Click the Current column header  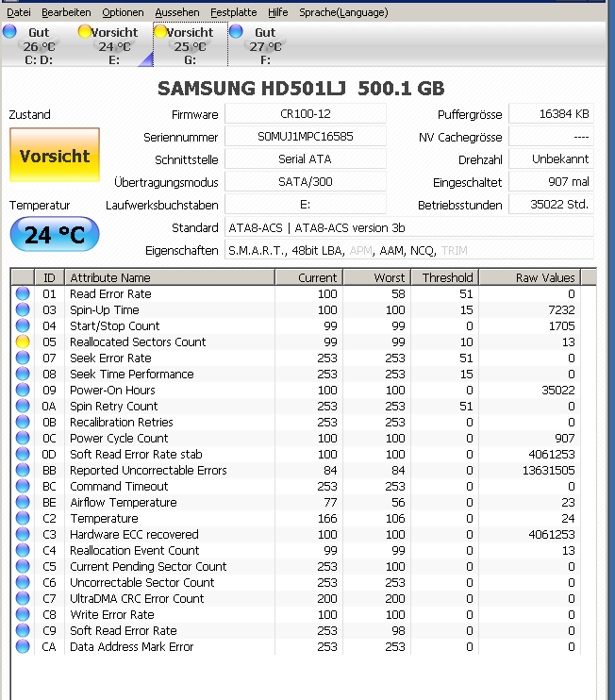coord(309,277)
